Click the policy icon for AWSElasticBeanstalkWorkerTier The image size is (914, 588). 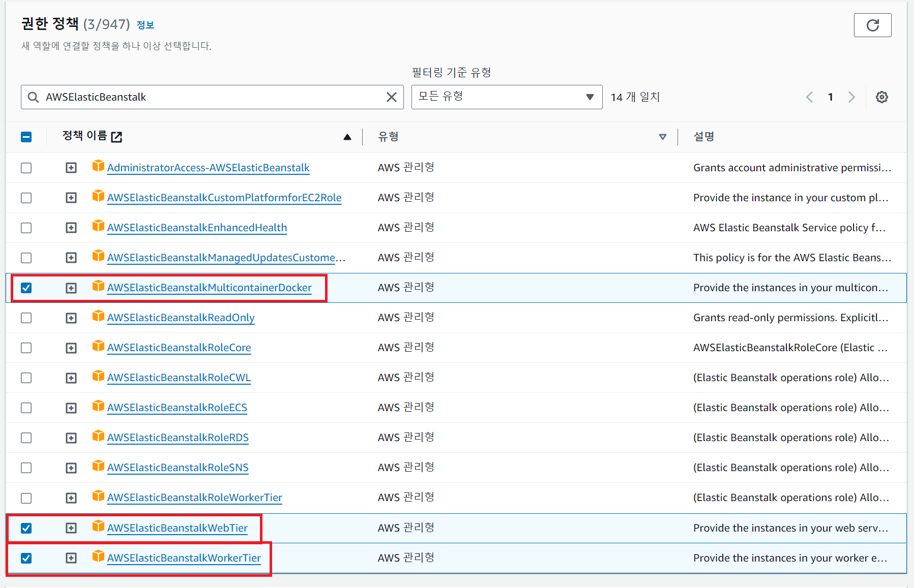tap(98, 557)
